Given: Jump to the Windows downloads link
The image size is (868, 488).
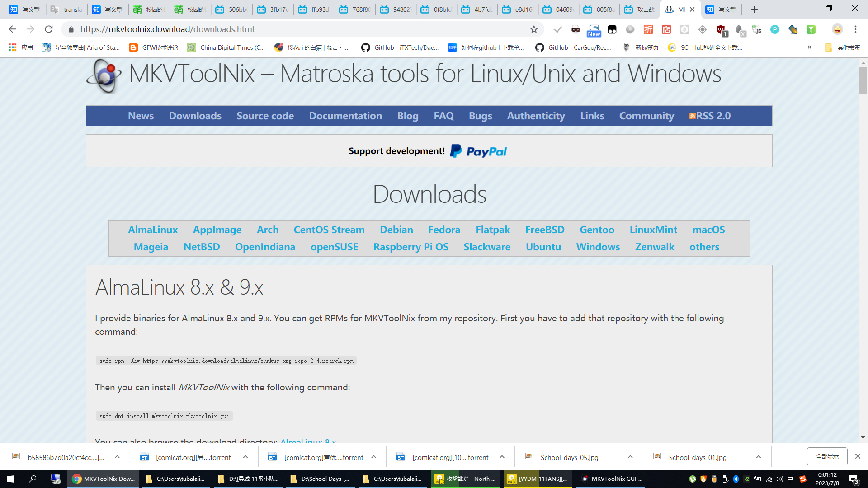Looking at the screenshot, I should (x=598, y=247).
